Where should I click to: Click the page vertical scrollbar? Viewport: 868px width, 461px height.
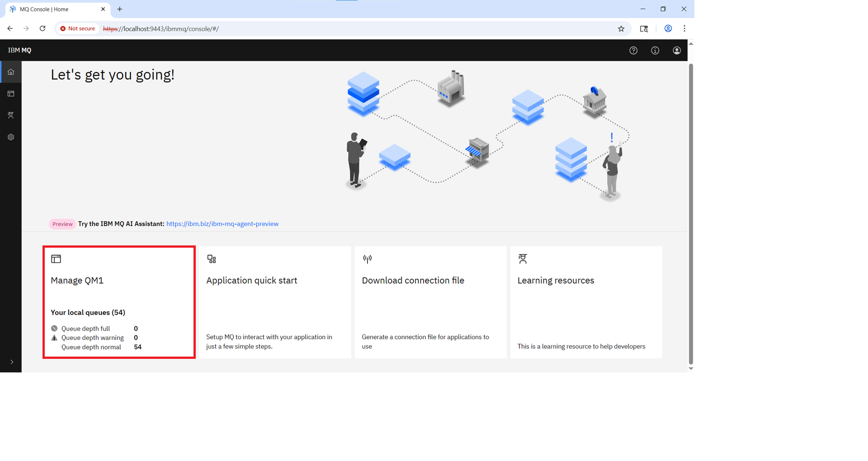point(691,214)
